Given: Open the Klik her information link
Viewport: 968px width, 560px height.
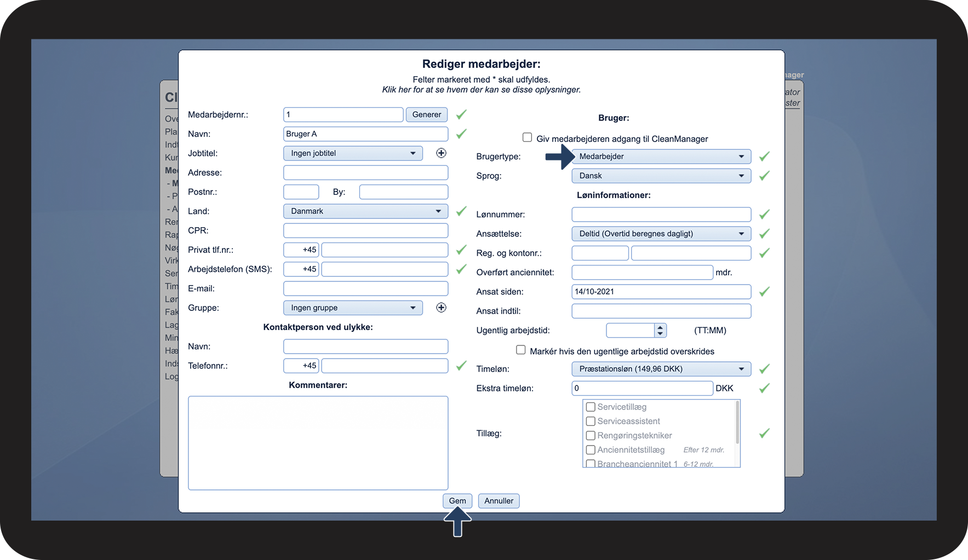Looking at the screenshot, I should point(481,90).
